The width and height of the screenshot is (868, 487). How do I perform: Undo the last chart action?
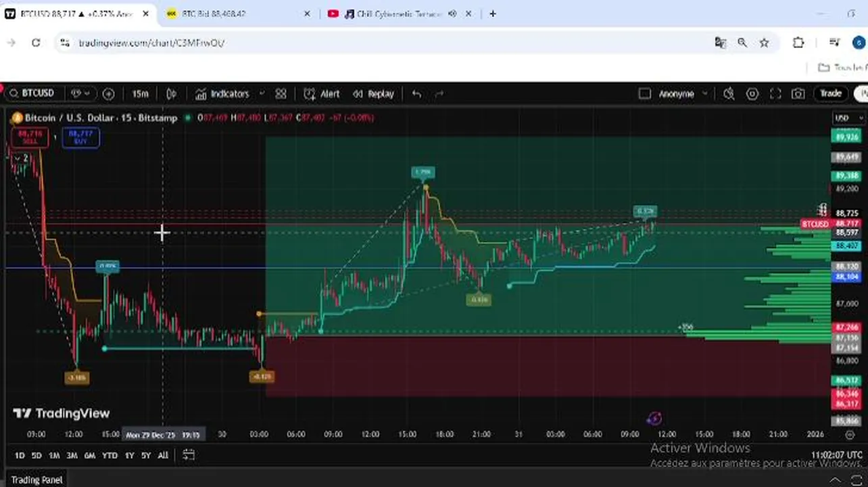[416, 94]
